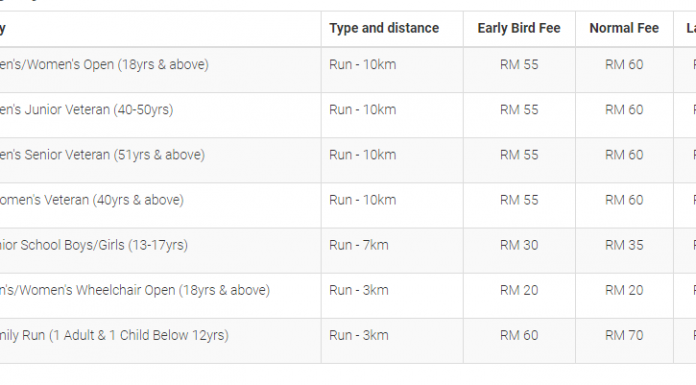Screen dimensions: 696x385
Task: Click the RM 30 early bird fee
Action: click(519, 245)
